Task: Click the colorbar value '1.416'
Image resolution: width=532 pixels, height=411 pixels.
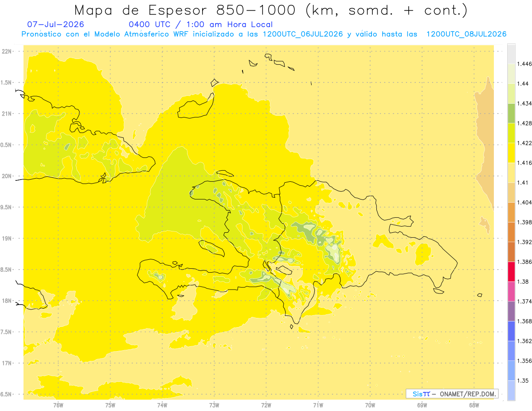Action: coord(524,163)
